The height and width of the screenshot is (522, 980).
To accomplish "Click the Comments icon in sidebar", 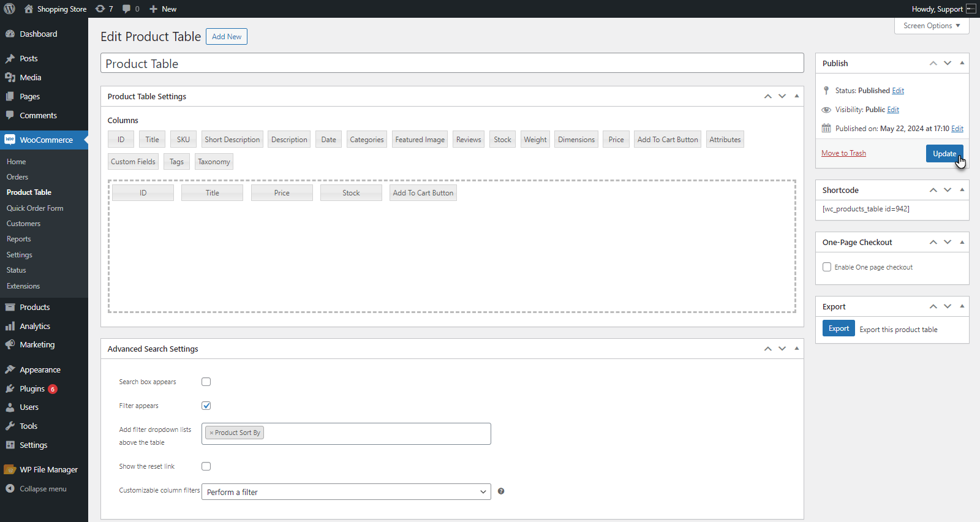I will pyautogui.click(x=10, y=115).
